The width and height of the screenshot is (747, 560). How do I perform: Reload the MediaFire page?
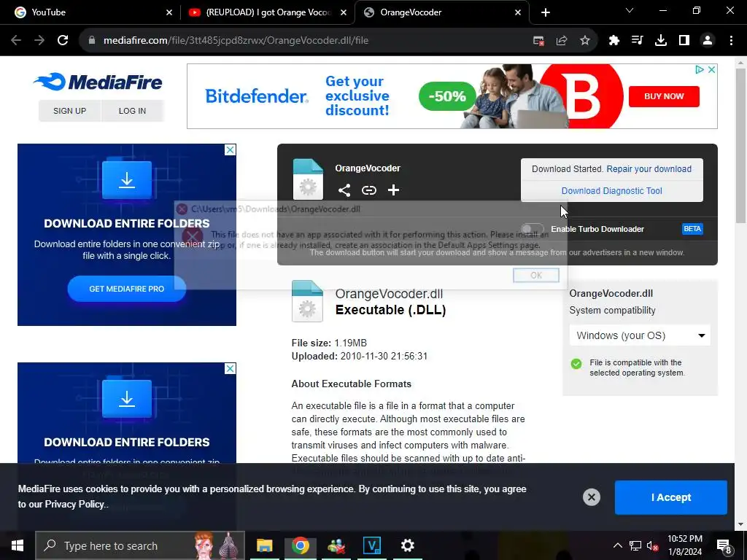pos(63,41)
